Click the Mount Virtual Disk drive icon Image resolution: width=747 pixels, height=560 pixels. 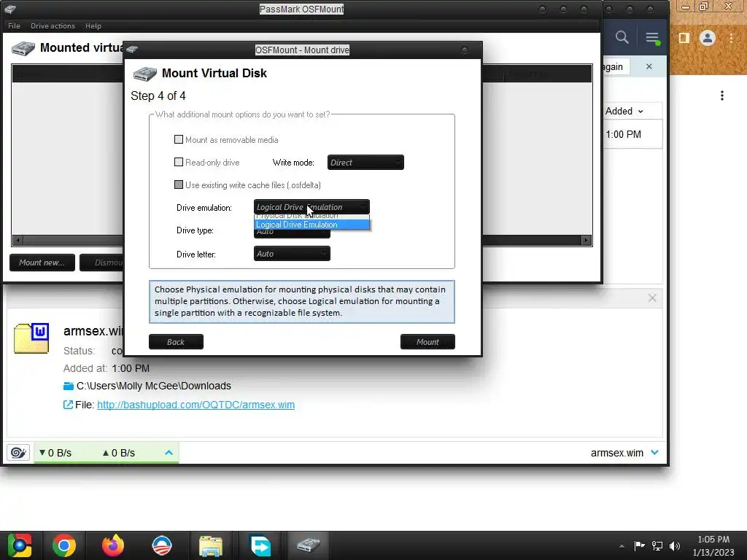click(x=145, y=74)
